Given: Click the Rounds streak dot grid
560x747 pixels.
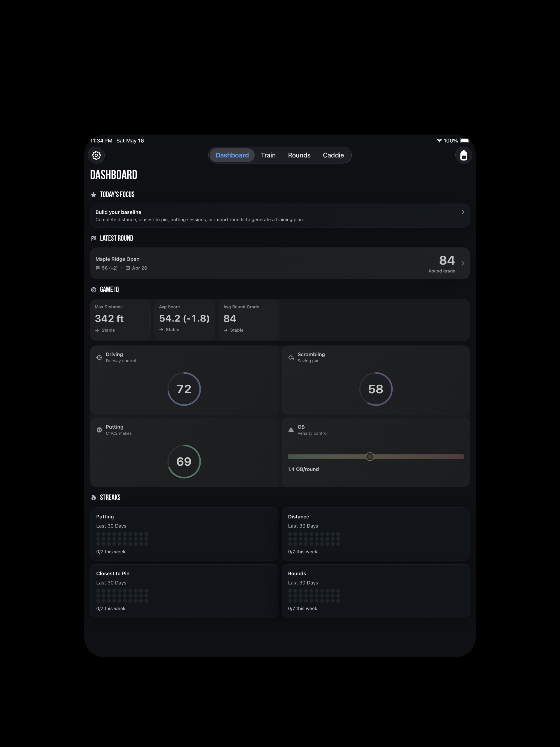Looking at the screenshot, I should [314, 596].
